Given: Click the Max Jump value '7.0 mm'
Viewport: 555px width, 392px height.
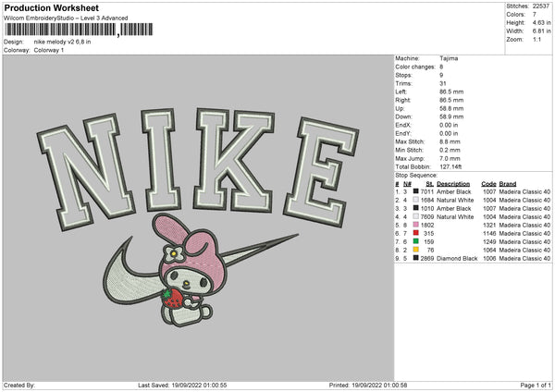Looking at the screenshot, I should pyautogui.click(x=450, y=158).
